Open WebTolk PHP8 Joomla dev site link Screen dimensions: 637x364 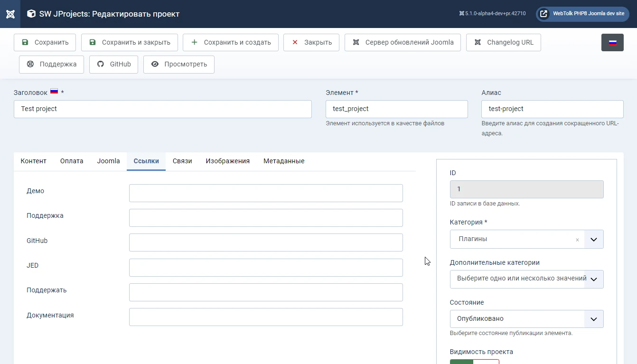click(582, 14)
